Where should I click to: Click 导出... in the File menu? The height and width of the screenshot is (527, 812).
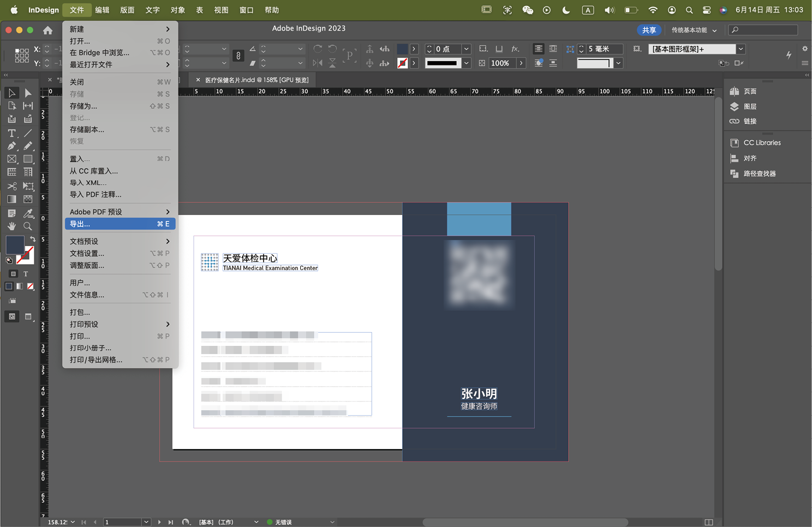[120, 224]
